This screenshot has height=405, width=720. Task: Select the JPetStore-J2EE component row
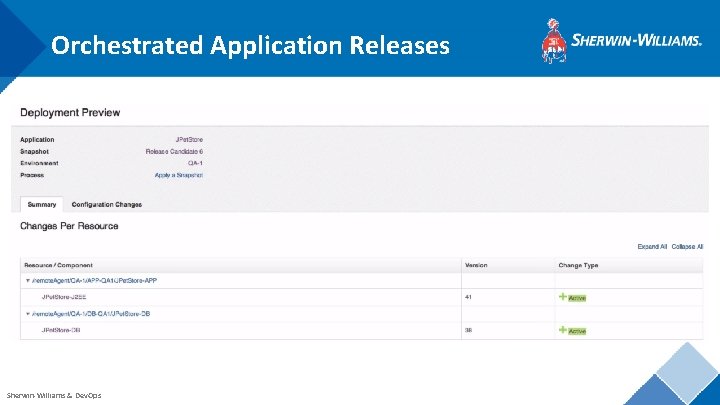coord(362,298)
